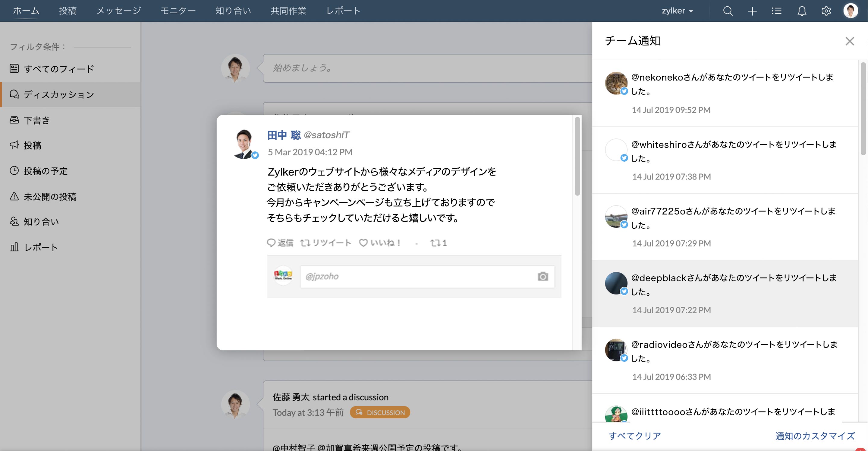Click 佐藤 勇太 avatar beside discussion post
Image resolution: width=868 pixels, height=451 pixels.
click(235, 405)
